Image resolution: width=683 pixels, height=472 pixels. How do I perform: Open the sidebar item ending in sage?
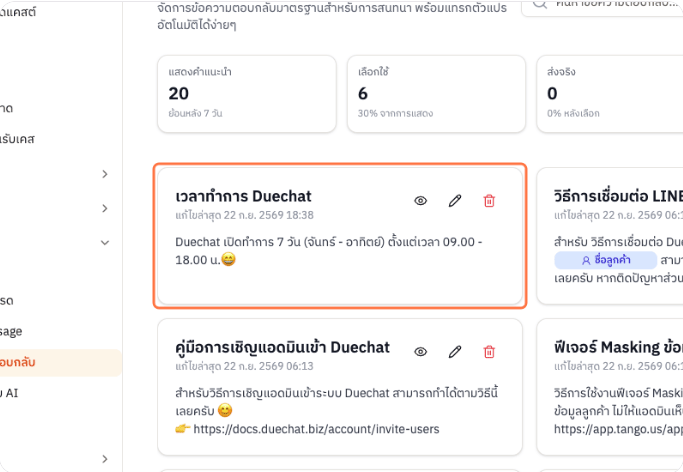(x=11, y=332)
